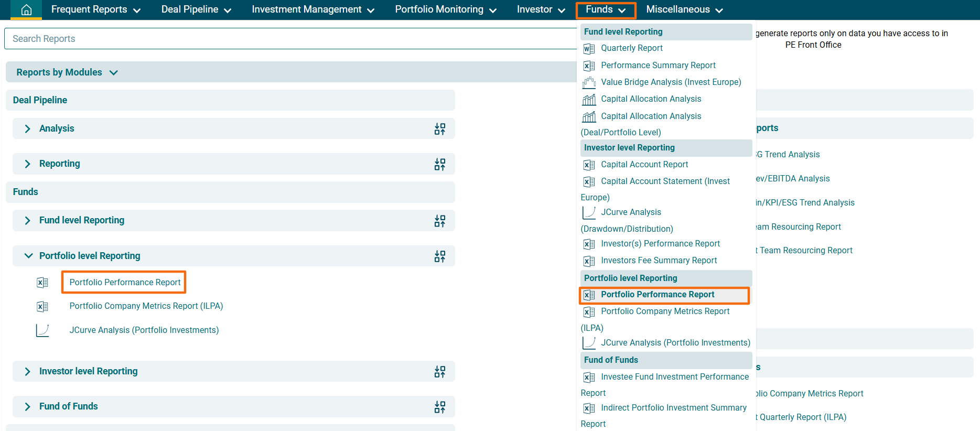Viewport: 980px width, 431px height.
Task: Open the Portfolio Performance Report link in left list
Action: tap(125, 282)
